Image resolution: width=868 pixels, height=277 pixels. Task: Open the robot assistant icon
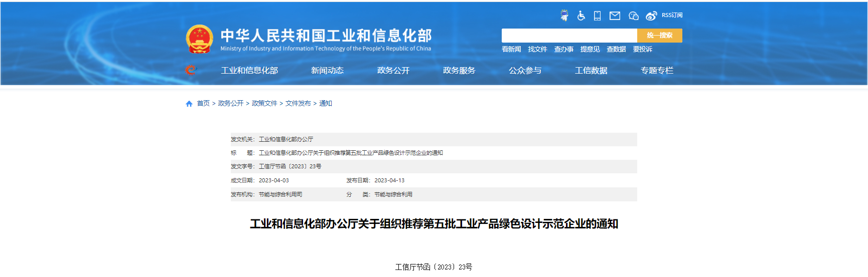[564, 16]
